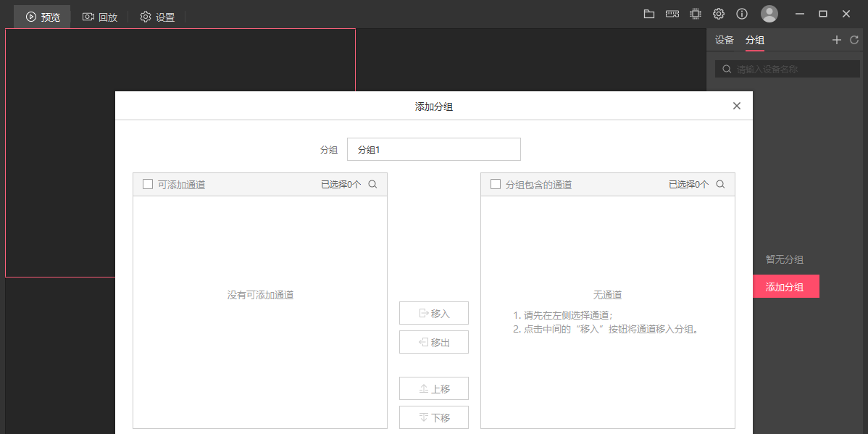Refresh the group list with the reload icon

pos(854,40)
